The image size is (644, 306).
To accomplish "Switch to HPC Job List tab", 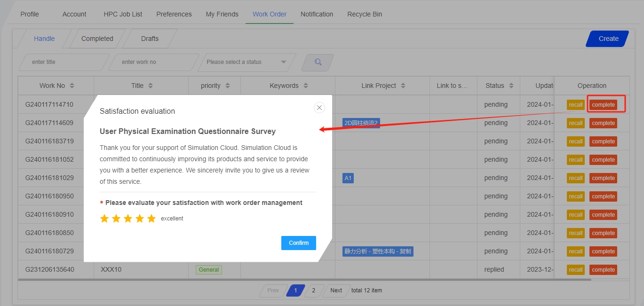I will (123, 14).
